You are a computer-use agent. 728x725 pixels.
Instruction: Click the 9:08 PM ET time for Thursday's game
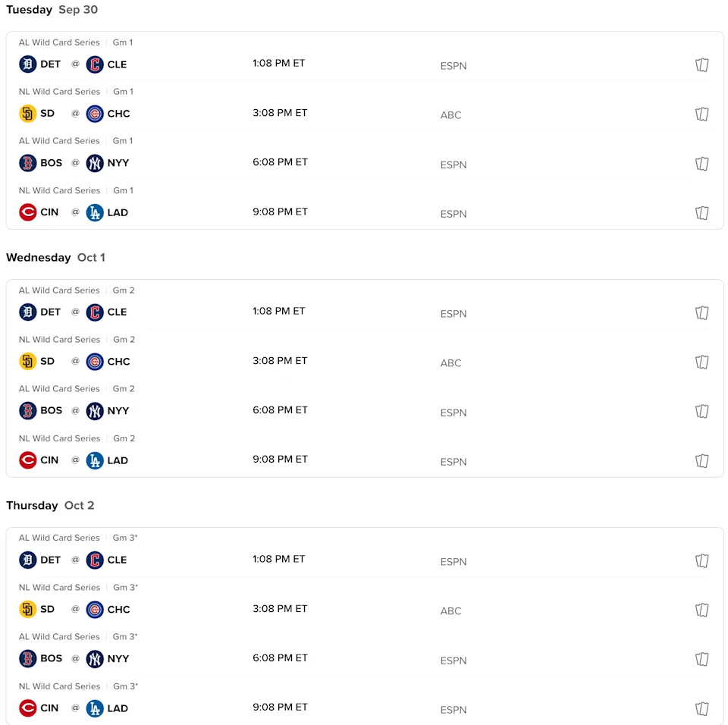pyautogui.click(x=281, y=708)
